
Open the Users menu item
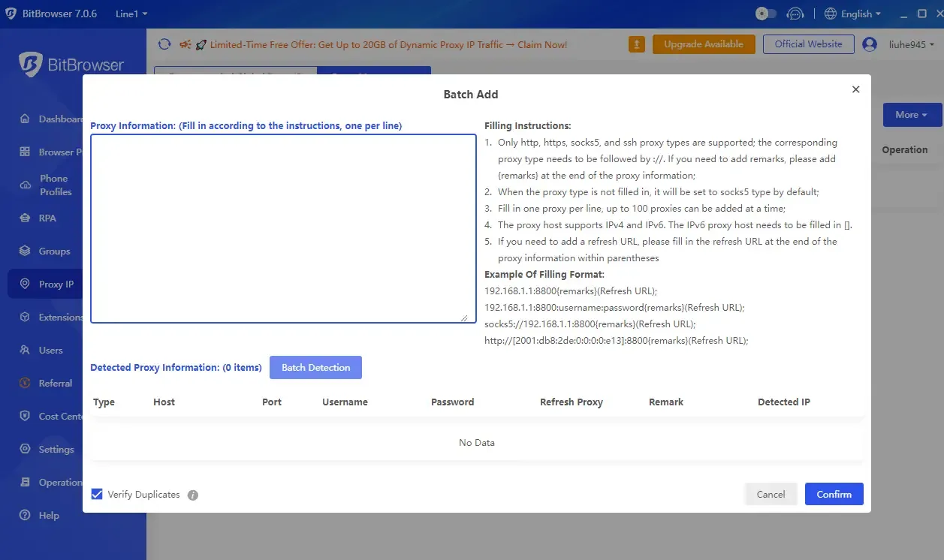point(50,351)
